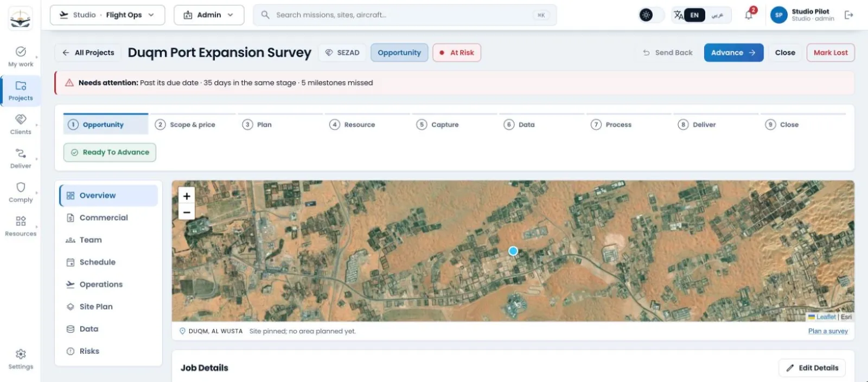Select stage 8 Deliver step
868x382 pixels.
pos(716,124)
